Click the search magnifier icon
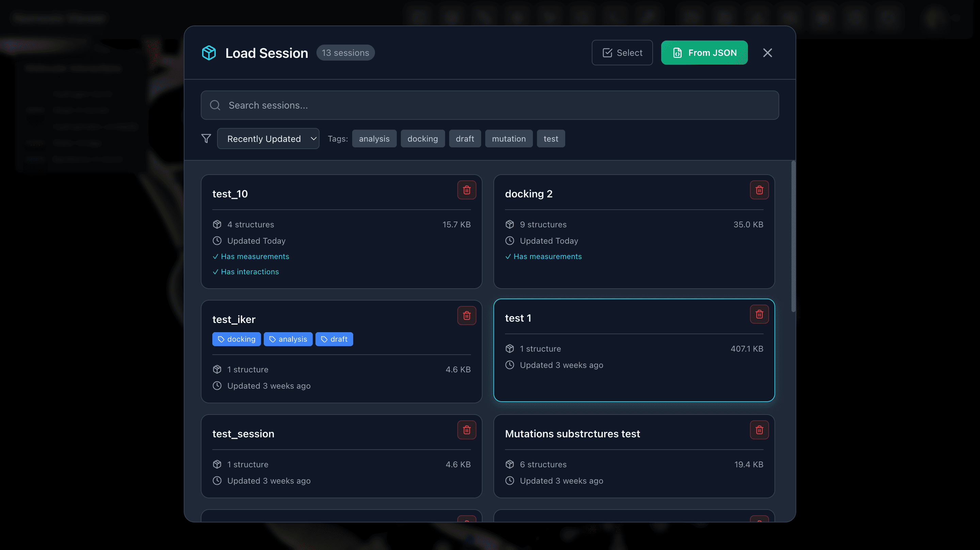980x550 pixels. [x=215, y=105]
